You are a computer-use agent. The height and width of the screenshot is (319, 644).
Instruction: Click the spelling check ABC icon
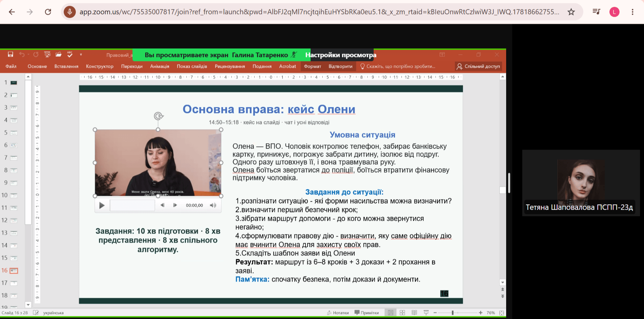[x=70, y=54]
